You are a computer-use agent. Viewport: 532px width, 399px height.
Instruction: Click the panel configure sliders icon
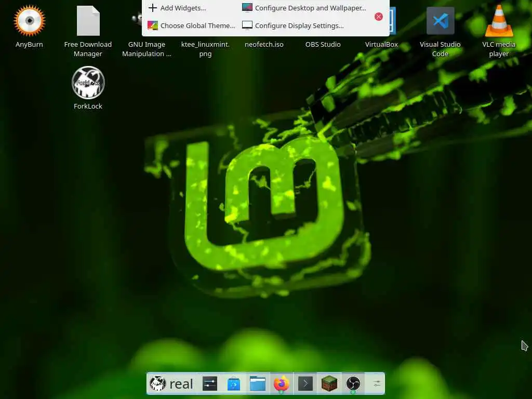click(377, 384)
